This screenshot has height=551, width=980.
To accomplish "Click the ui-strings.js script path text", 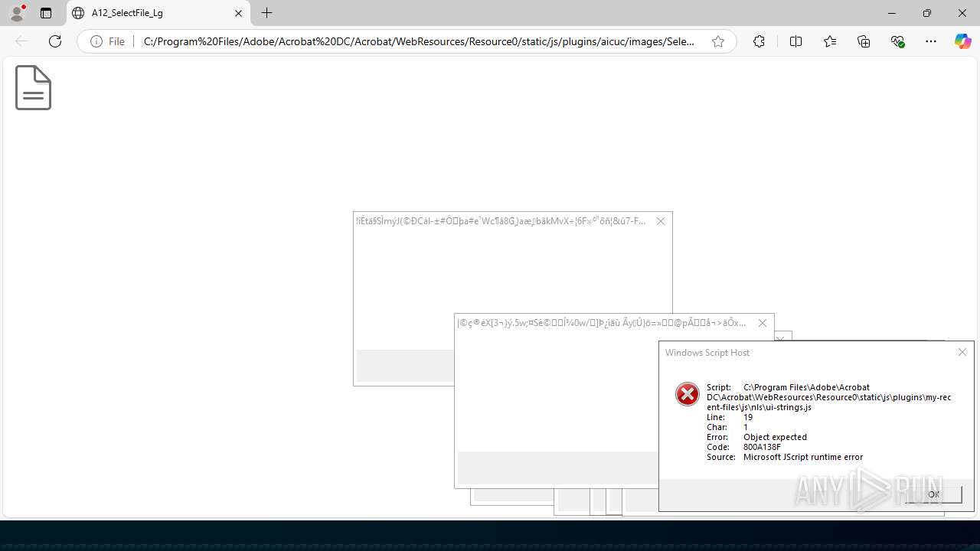I will pyautogui.click(x=829, y=397).
